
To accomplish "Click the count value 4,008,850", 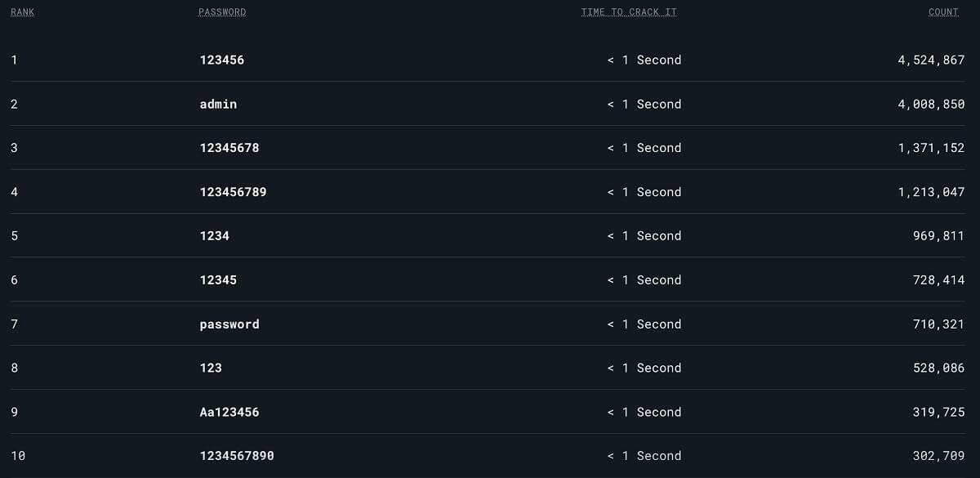I will (x=931, y=104).
